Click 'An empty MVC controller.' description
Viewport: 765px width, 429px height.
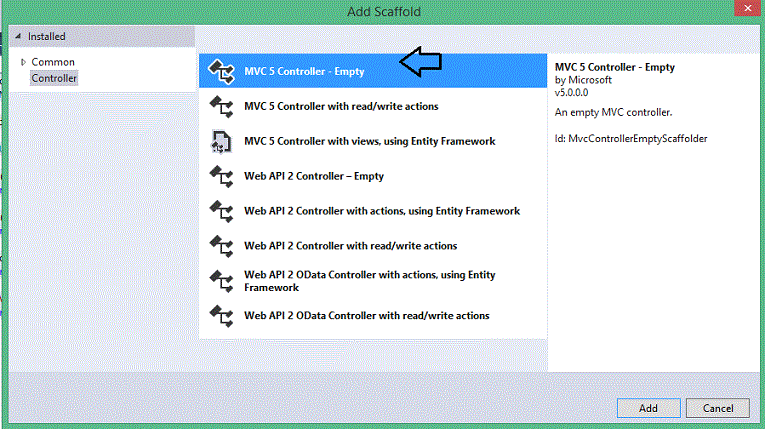613,112
